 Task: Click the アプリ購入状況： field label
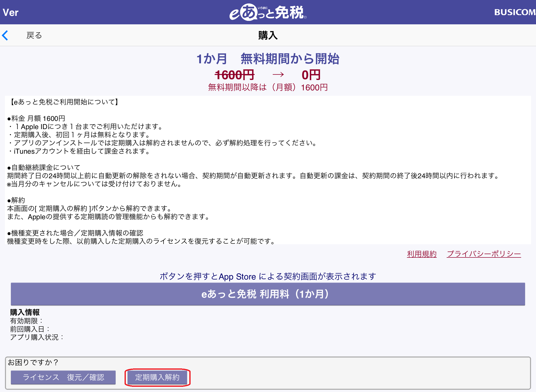click(37, 337)
